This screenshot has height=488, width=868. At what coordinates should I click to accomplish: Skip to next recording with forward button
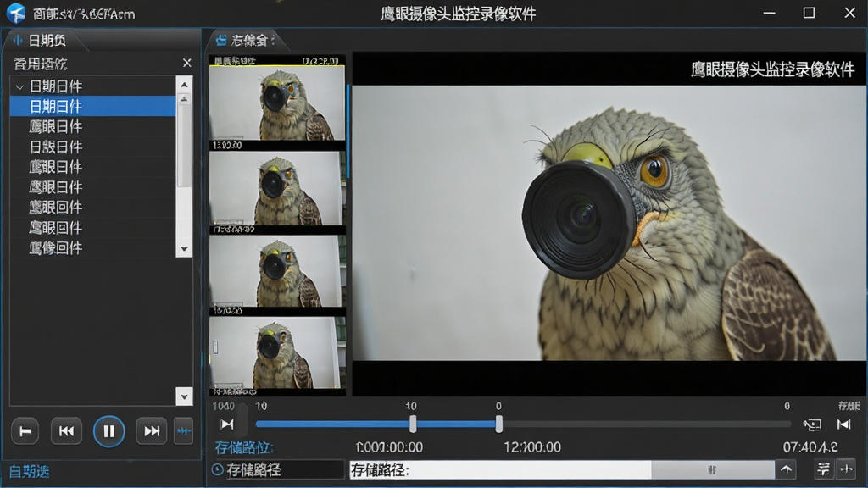coord(151,431)
